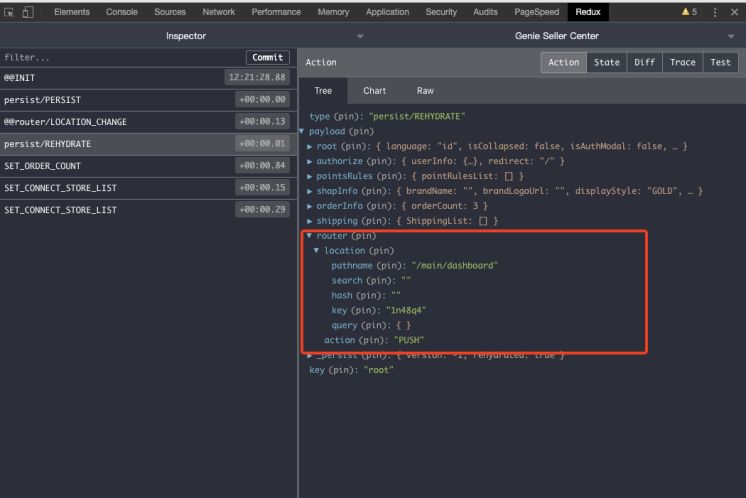
Task: Select the Chart sub-tab
Action: click(x=374, y=91)
